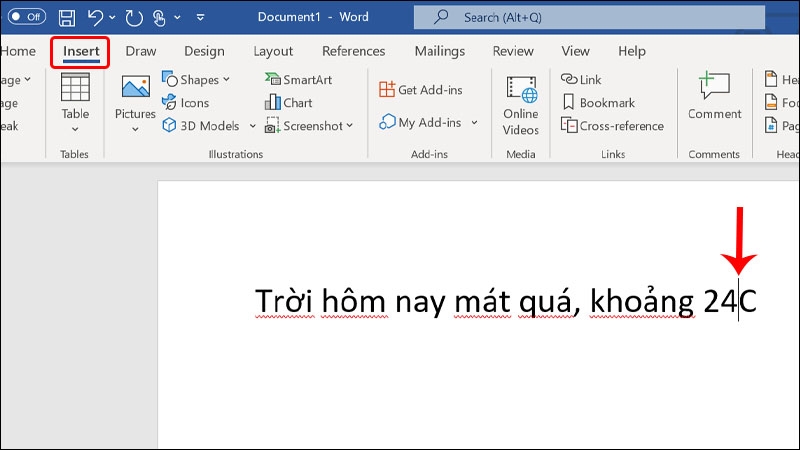
Task: Open the Mailings tab
Action: click(x=440, y=51)
